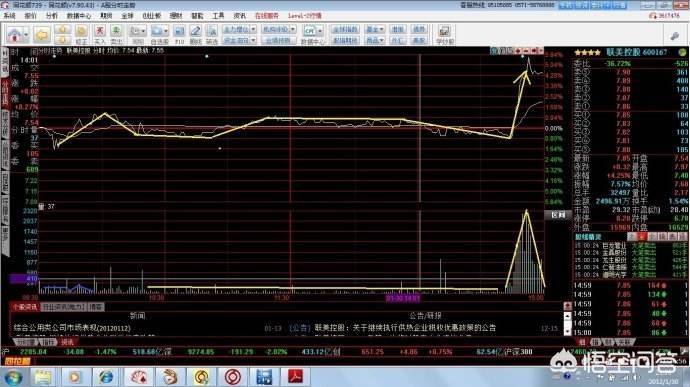The image size is (690, 387).
Task: Click the green 卖出 sell icon
Action: 116,31
